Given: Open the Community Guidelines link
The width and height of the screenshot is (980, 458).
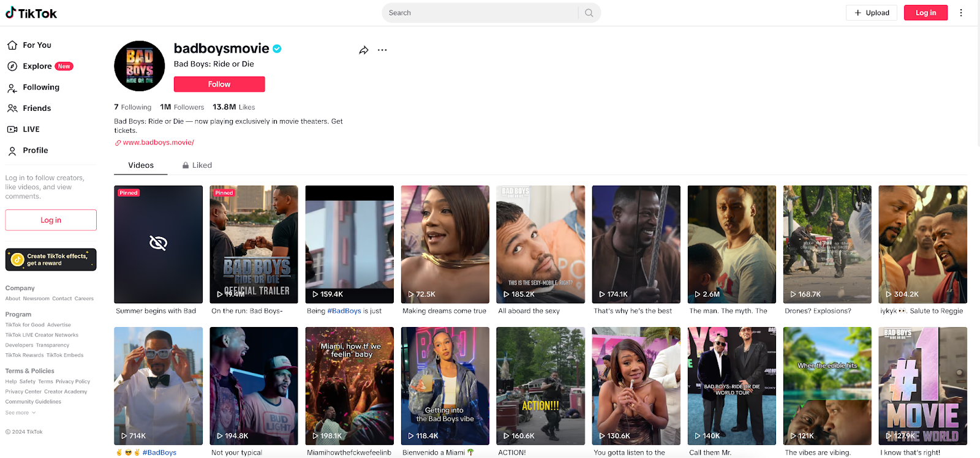Looking at the screenshot, I should point(33,402).
